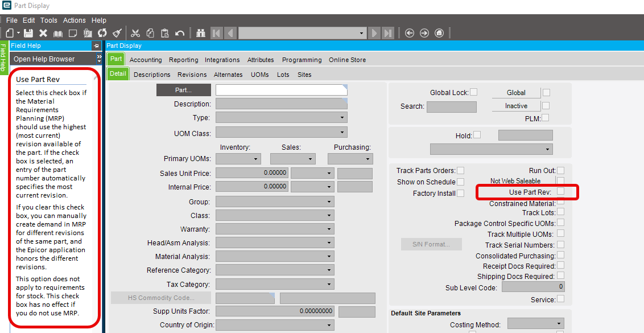Pin the Field Help panel

[x=96, y=46]
